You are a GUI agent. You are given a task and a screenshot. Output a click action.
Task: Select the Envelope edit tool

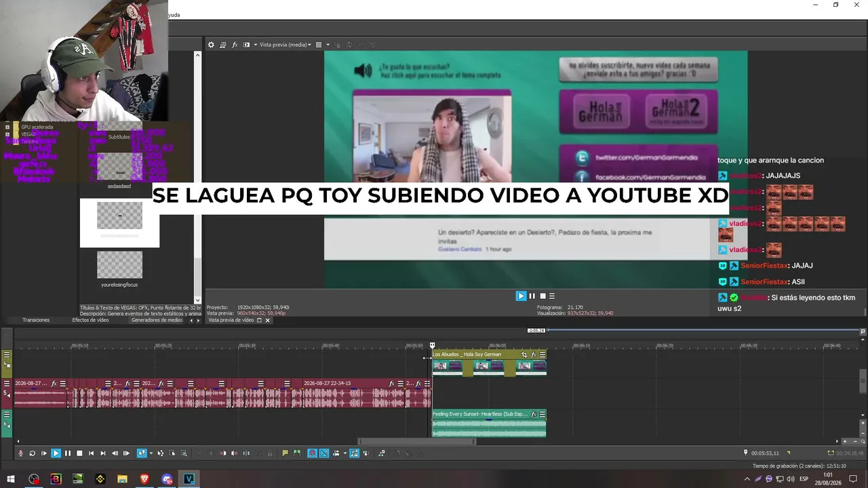[161, 453]
